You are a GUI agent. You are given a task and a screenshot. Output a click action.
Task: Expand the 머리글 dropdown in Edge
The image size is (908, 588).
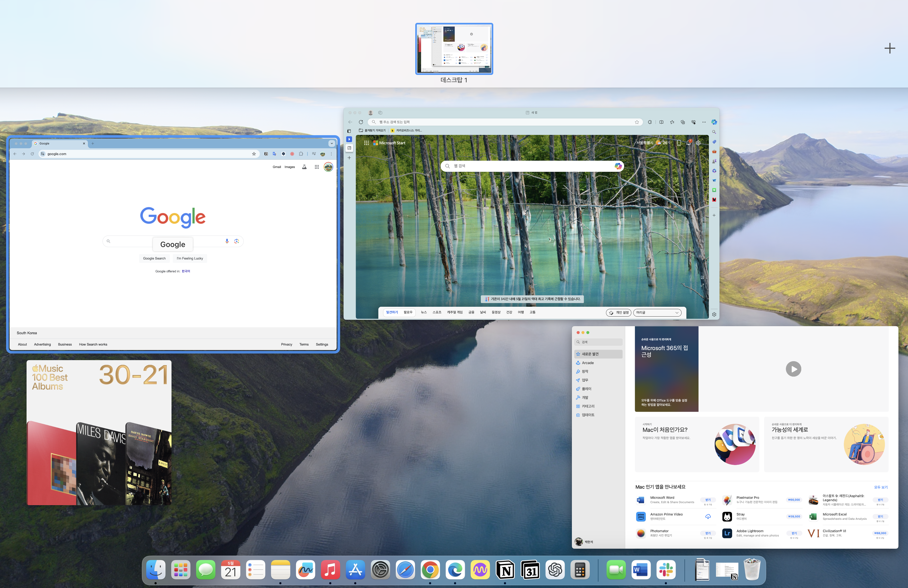point(657,313)
